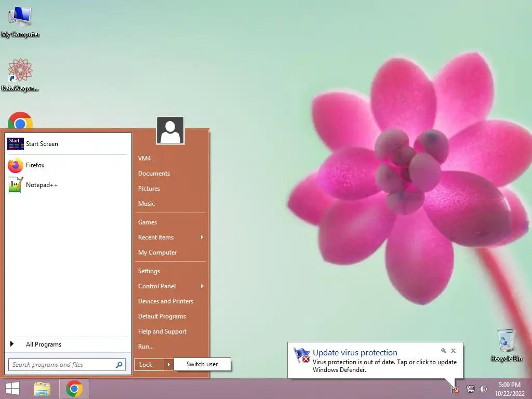Launch Firefox from the start menu
The width and height of the screenshot is (532, 399).
tap(68, 165)
